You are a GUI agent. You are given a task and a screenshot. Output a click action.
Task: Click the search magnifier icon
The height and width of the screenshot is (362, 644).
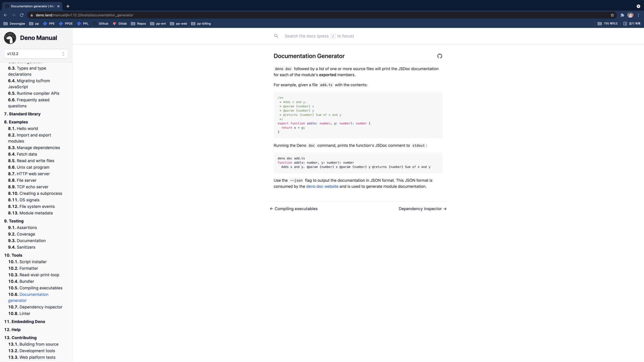[x=276, y=36]
